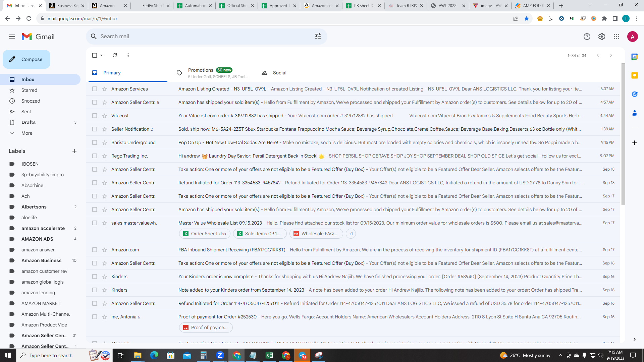644x362 pixels.
Task: Select the Kinders order complete email checkbox
Action: click(x=95, y=277)
